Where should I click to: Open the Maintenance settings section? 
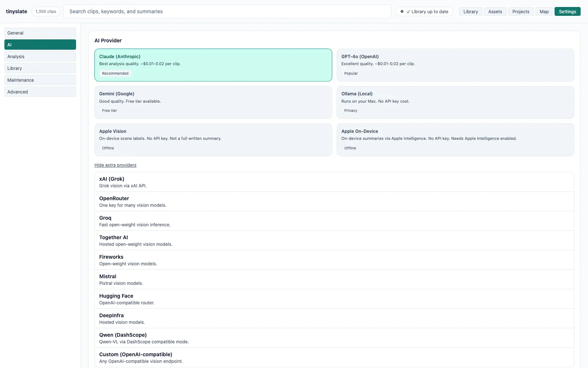(40, 80)
